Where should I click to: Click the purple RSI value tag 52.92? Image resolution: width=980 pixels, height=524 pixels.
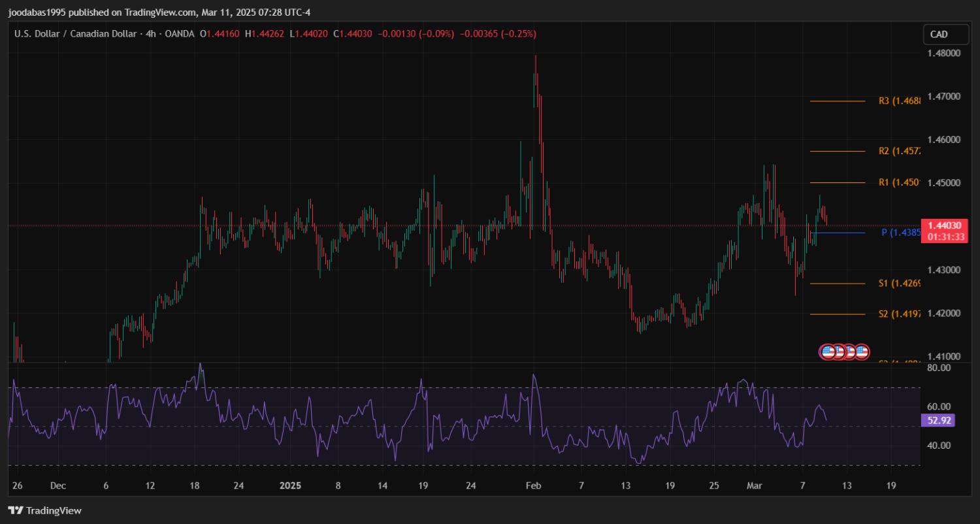click(938, 420)
